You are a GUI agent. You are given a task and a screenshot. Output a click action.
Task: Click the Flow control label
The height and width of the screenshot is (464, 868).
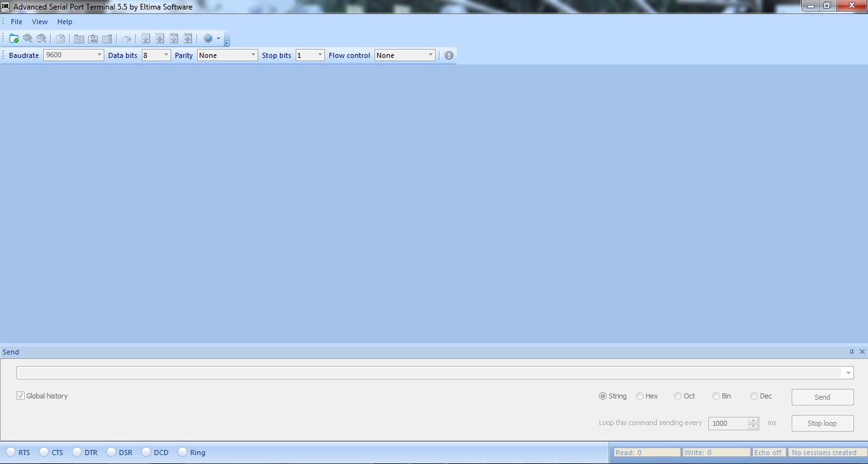click(349, 55)
